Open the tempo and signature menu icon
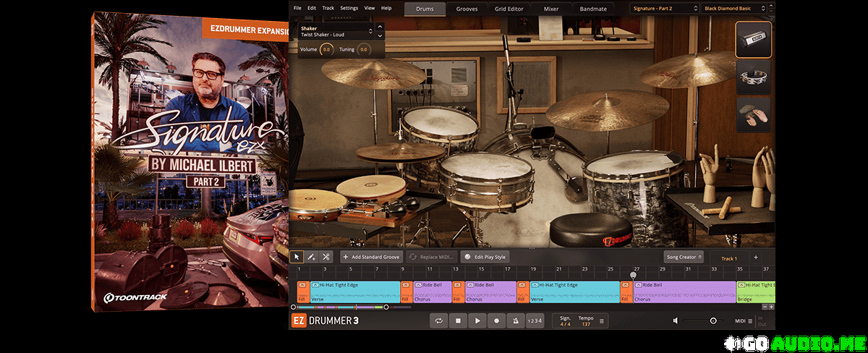The height and width of the screenshot is (353, 868). tap(602, 320)
